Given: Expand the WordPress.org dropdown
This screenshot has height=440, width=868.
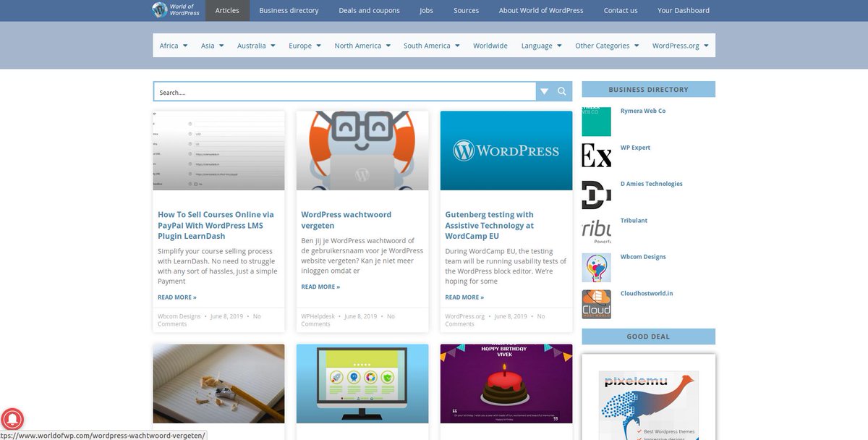Looking at the screenshot, I should coord(681,46).
